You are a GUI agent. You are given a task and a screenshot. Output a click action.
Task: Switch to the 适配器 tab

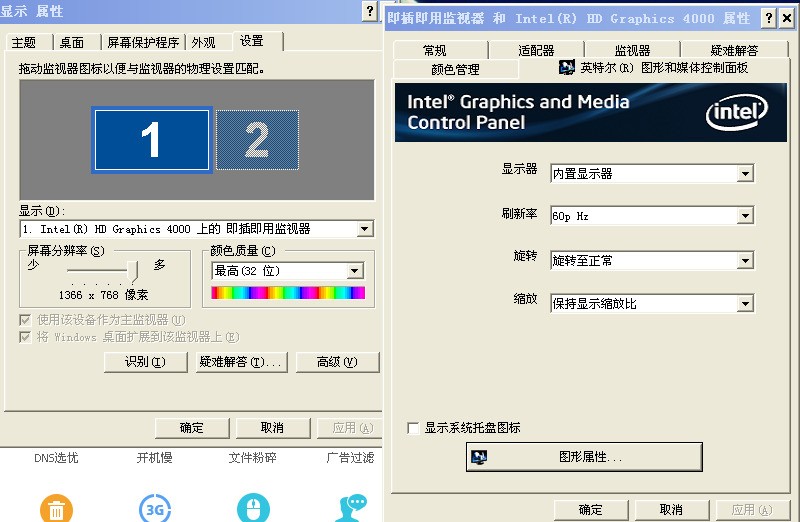[536, 50]
